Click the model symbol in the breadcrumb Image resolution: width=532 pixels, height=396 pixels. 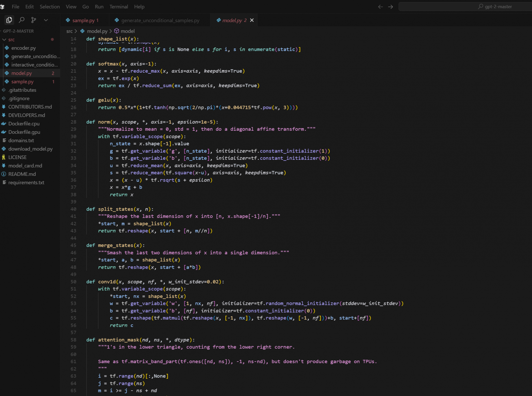128,31
